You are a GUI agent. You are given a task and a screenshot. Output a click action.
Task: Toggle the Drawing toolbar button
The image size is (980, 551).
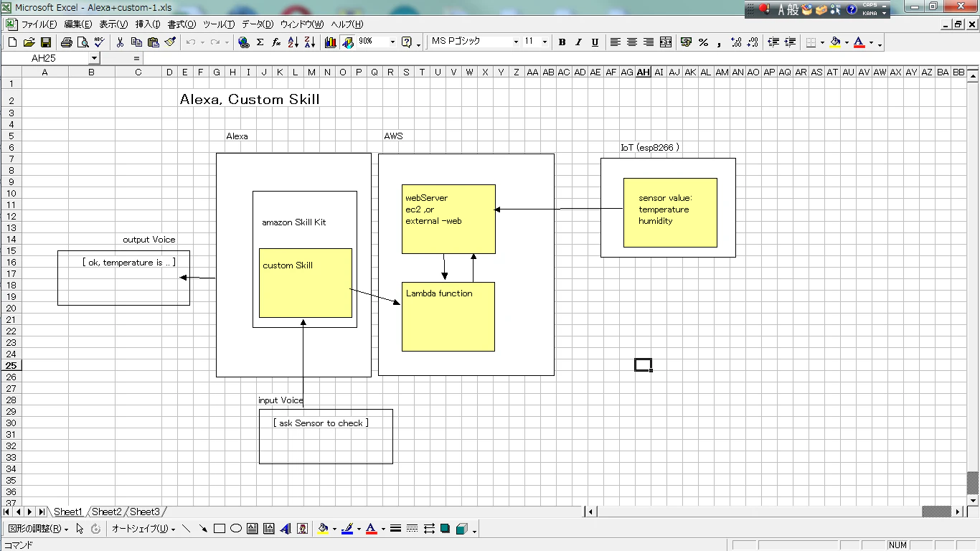tap(348, 42)
